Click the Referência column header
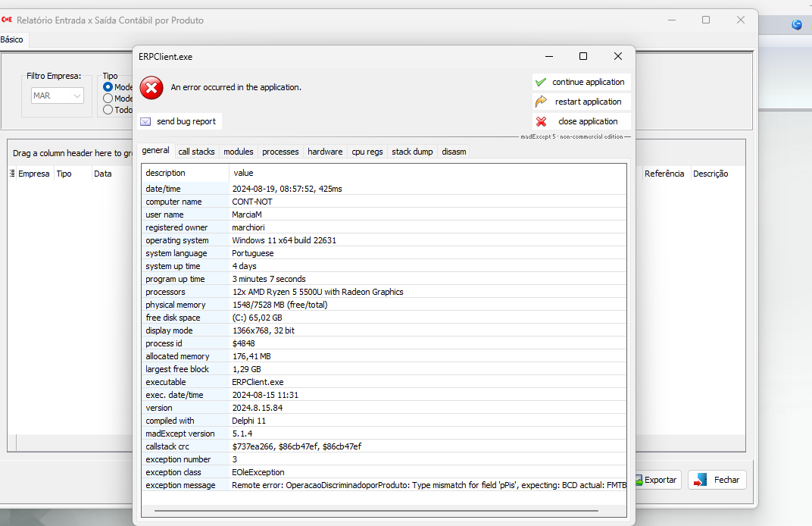This screenshot has width=812, height=526. click(x=664, y=174)
